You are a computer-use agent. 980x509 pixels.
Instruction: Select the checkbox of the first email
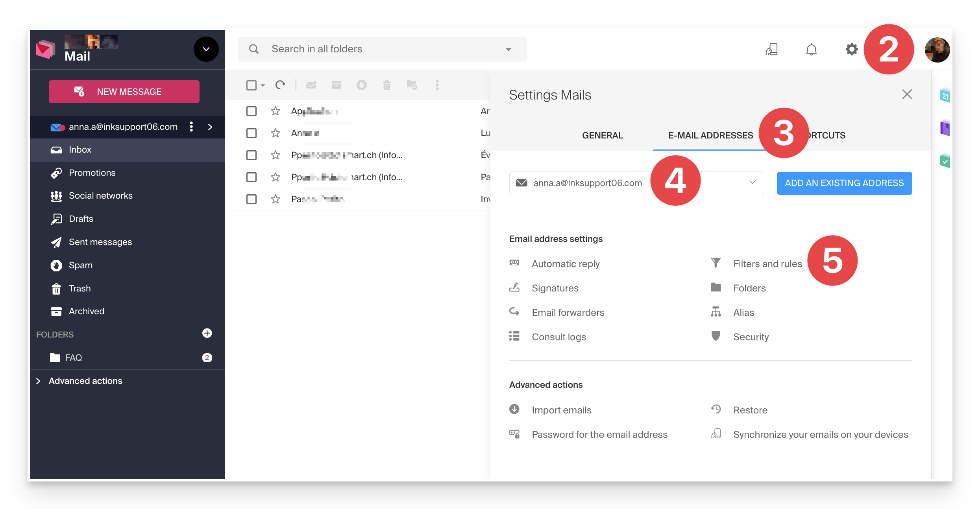pos(251,111)
